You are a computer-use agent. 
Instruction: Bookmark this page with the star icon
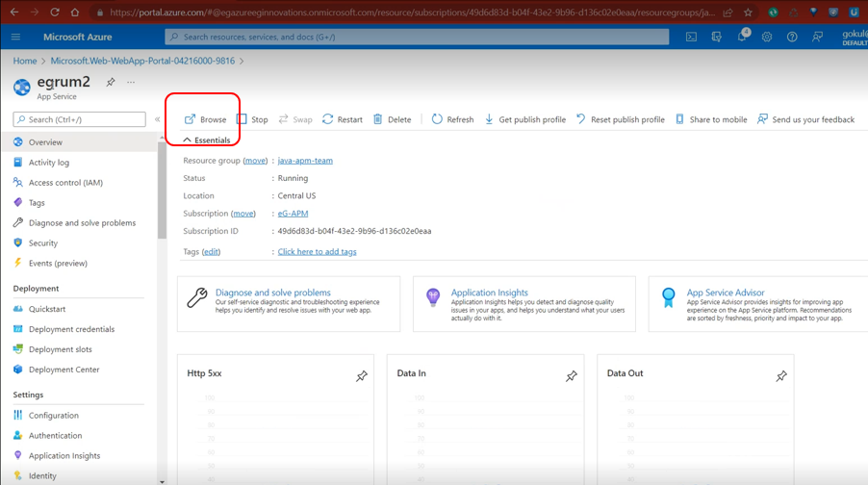[x=748, y=12]
